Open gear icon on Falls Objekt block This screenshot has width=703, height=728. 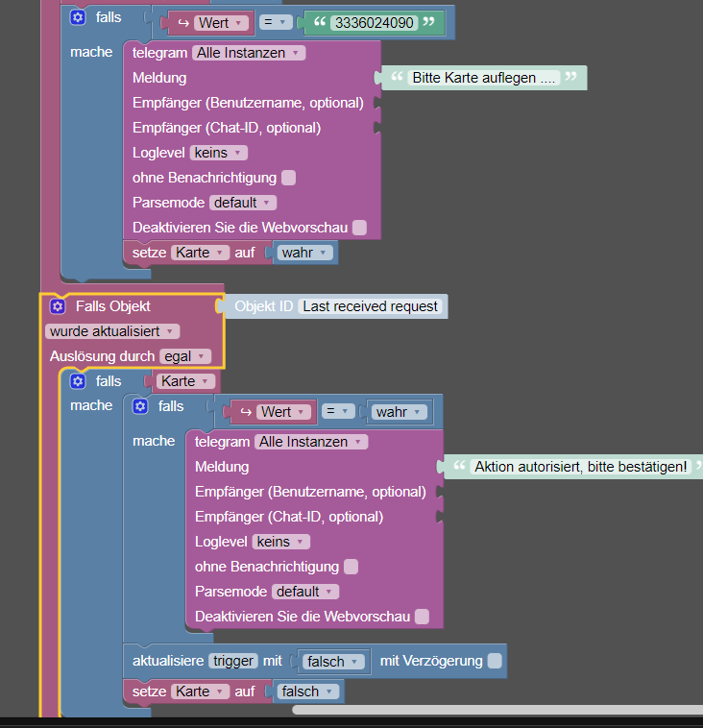(58, 306)
